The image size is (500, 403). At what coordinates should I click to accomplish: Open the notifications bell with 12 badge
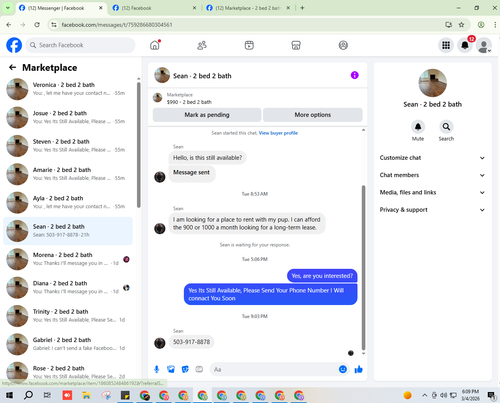(x=465, y=45)
